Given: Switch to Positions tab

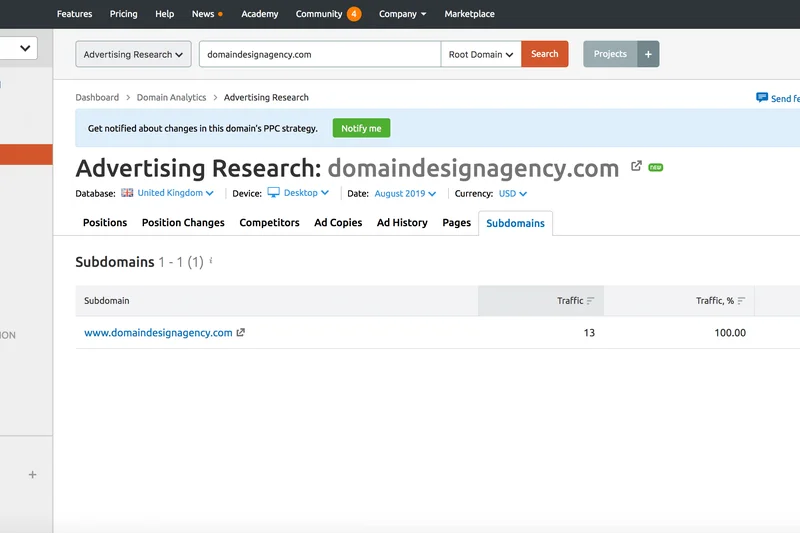Looking at the screenshot, I should [x=105, y=223].
